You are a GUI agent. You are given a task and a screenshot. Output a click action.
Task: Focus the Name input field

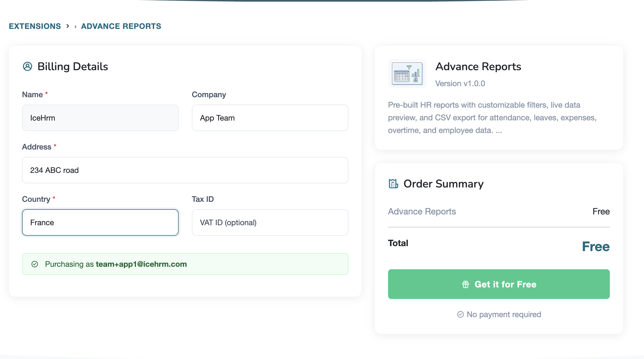click(x=100, y=118)
